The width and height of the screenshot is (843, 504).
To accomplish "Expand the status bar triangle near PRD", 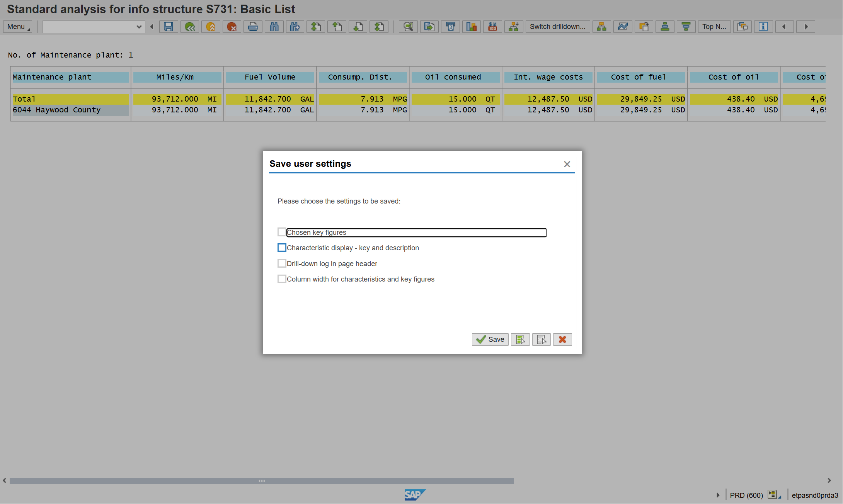I will (718, 495).
